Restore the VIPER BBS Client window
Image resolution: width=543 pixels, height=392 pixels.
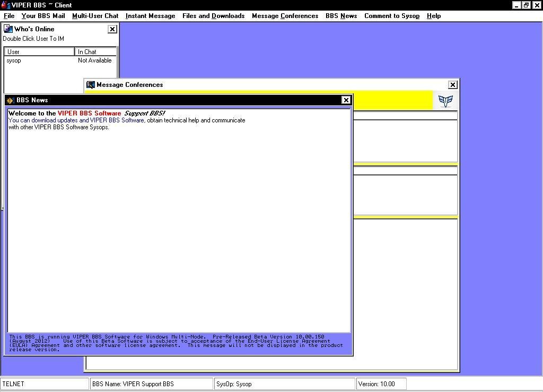(x=527, y=5)
